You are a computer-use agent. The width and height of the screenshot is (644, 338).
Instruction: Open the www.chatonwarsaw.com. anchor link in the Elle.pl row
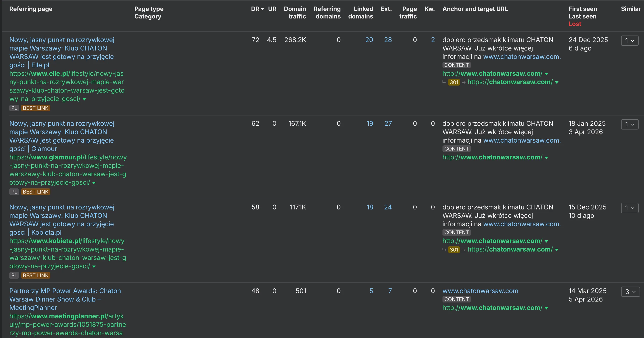[x=522, y=57]
